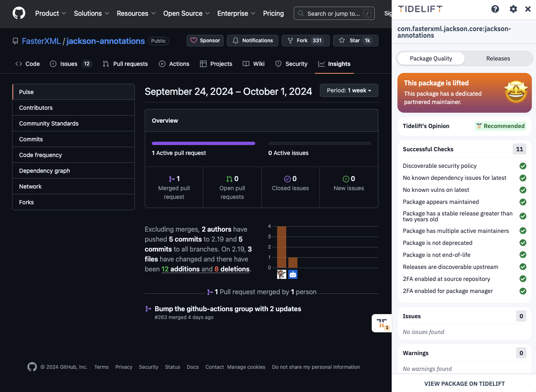The height and width of the screenshot is (392, 536).
Task: Expand the Resources dropdown
Action: pyautogui.click(x=136, y=13)
